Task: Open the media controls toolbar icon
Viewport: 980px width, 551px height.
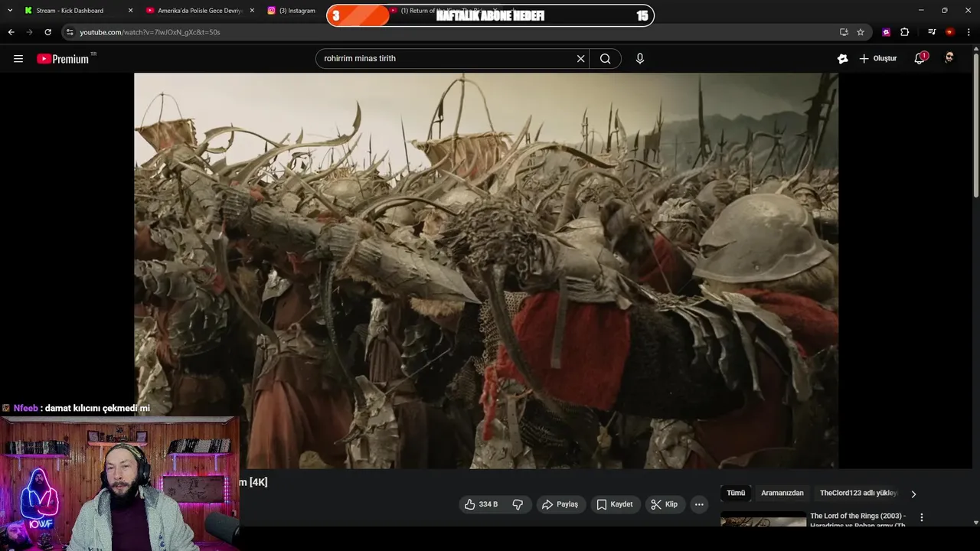Action: [932, 32]
